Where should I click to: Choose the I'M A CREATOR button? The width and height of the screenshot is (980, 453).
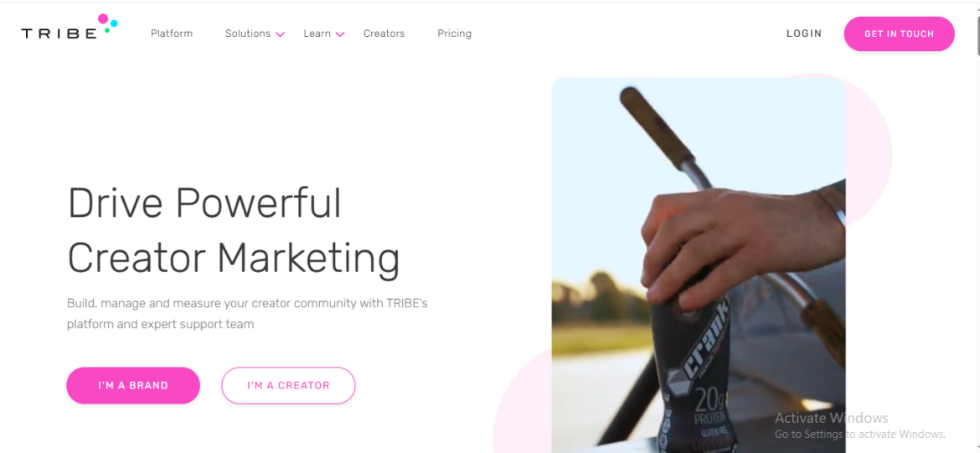[288, 385]
